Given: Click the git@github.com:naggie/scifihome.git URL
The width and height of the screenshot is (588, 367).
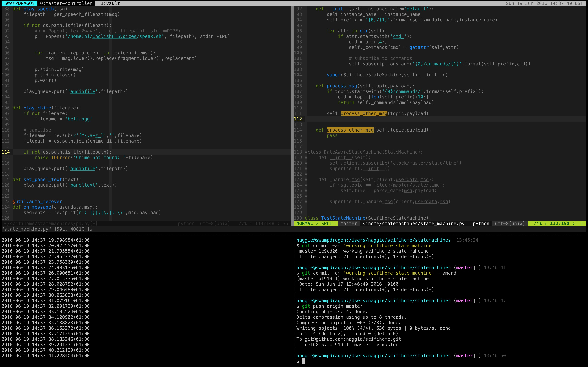Looking at the screenshot, I should [x=352, y=339].
